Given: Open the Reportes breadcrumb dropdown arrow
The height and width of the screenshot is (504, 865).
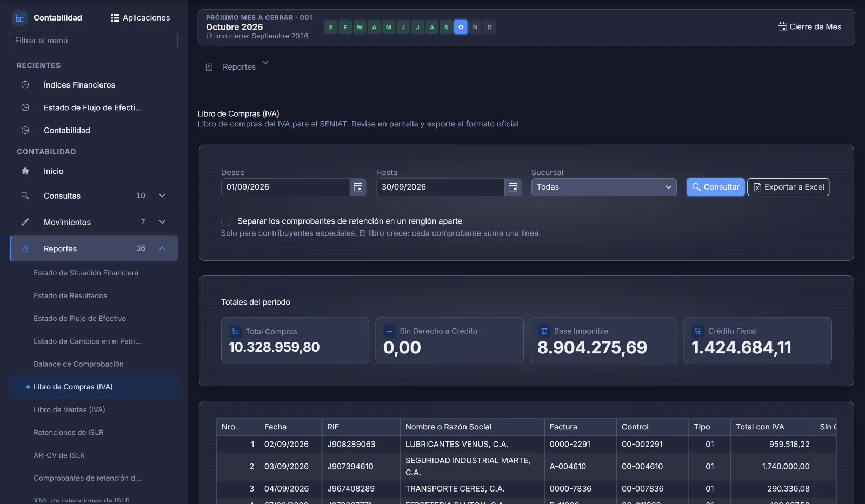Looking at the screenshot, I should coord(265,63).
